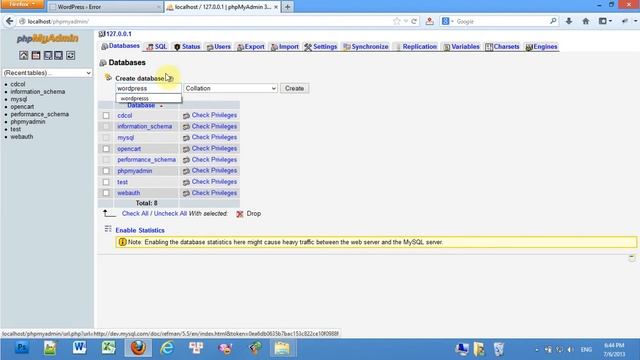
Task: Click privileges icon for the cdcol row
Action: point(186,116)
